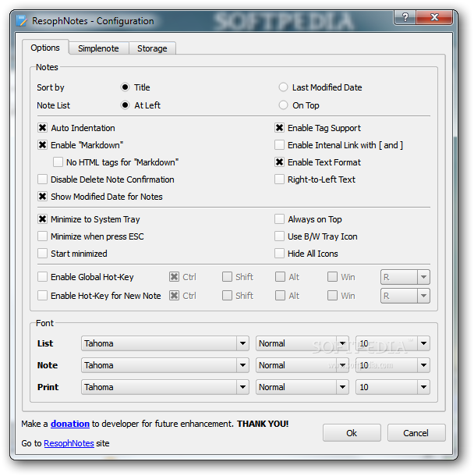Open Print font size dropdown
474x476 pixels.
pos(393,387)
